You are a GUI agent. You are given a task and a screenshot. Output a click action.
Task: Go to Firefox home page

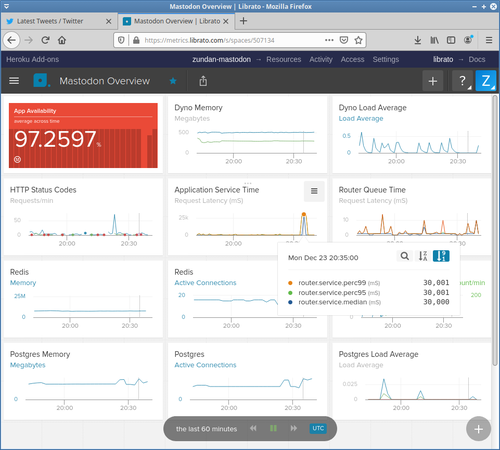(x=62, y=40)
